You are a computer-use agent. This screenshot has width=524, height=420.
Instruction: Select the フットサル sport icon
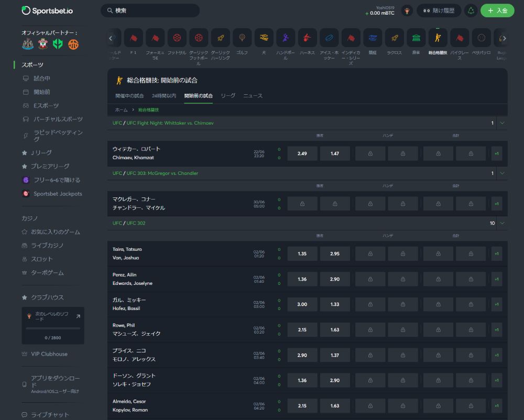pos(177,38)
